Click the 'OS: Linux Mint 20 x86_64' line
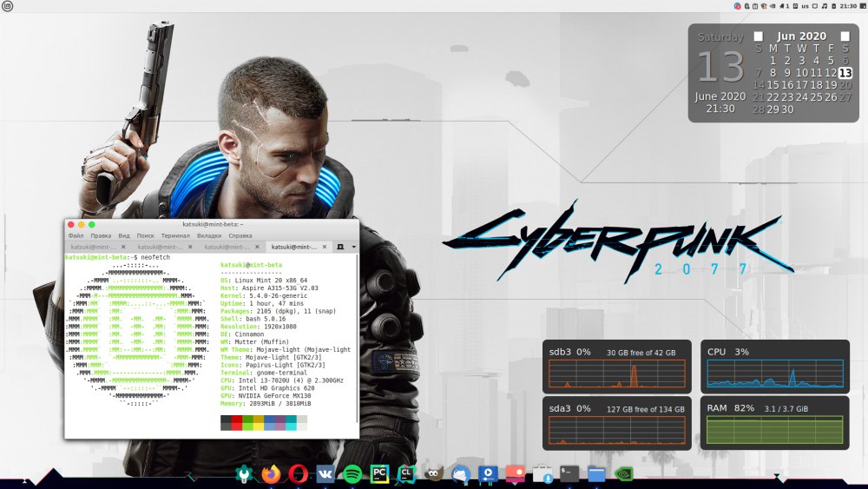The image size is (868, 489). click(264, 281)
